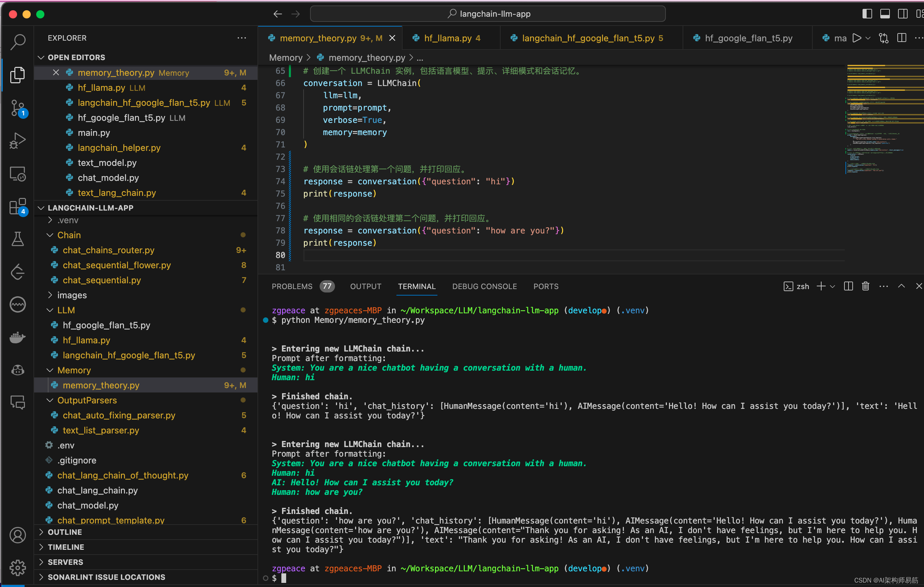This screenshot has height=587, width=924.
Task: Toggle secondary side bar visibility
Action: pyautogui.click(x=902, y=14)
